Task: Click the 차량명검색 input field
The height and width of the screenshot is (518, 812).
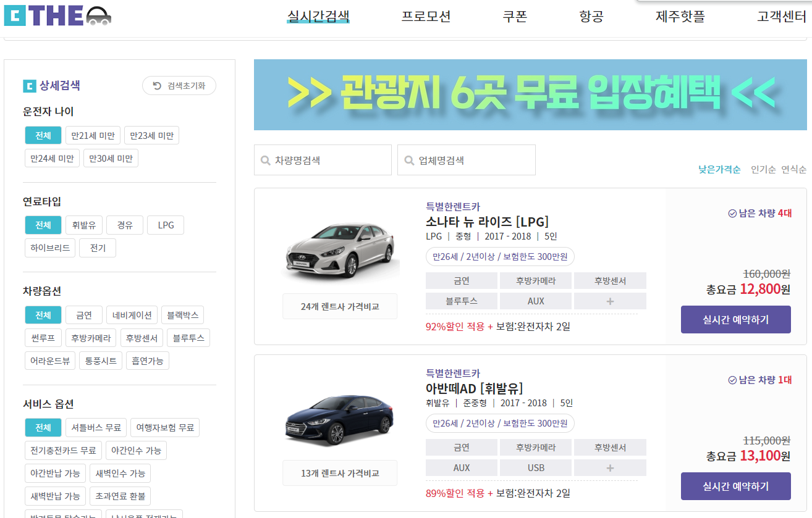Action: (323, 159)
